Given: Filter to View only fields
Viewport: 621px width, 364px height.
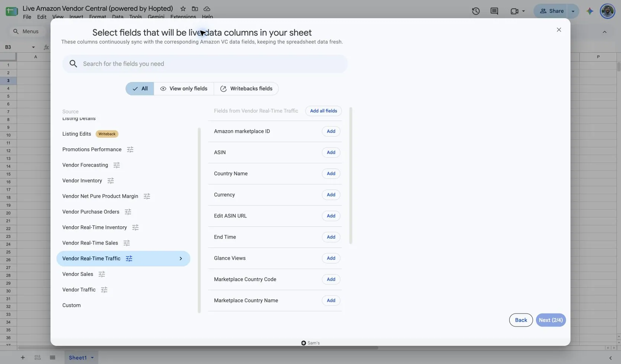Looking at the screenshot, I should point(184,89).
